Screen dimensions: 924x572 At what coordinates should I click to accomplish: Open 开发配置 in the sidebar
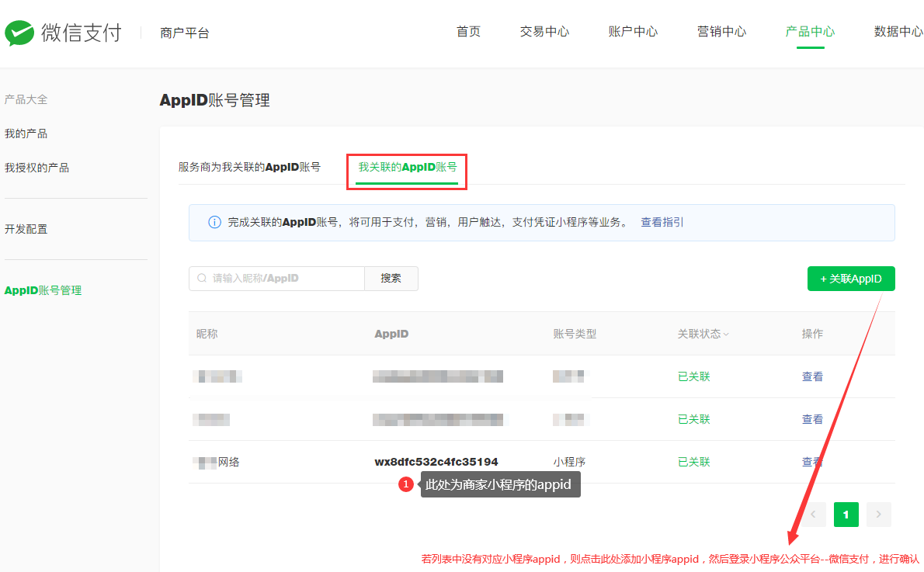26,229
